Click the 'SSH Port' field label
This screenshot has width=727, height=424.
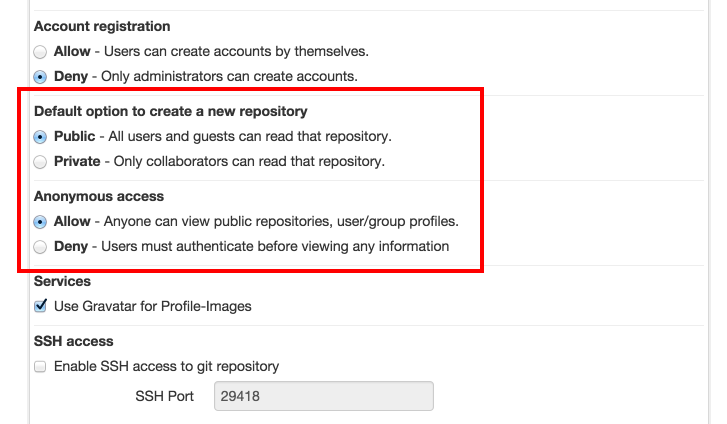coord(164,396)
